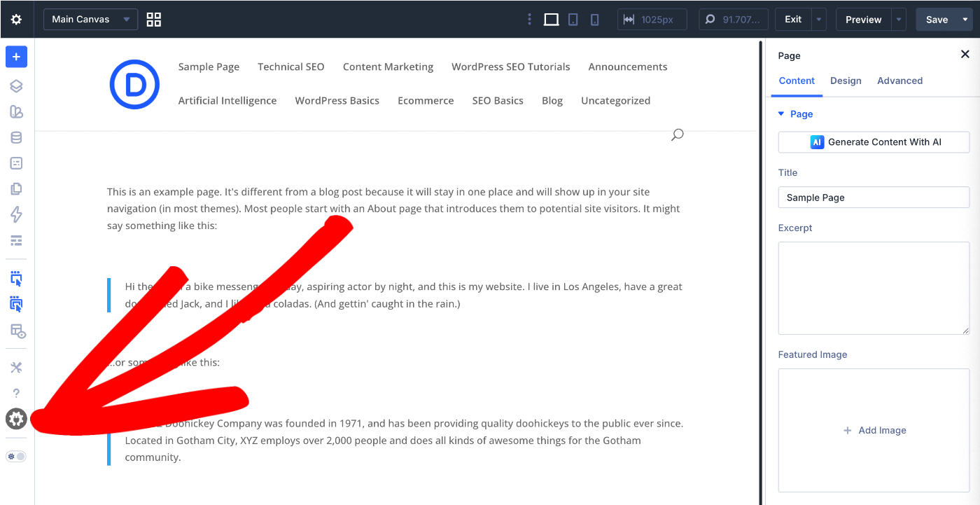
Task: Click the database icon in the sidebar
Action: (x=16, y=138)
